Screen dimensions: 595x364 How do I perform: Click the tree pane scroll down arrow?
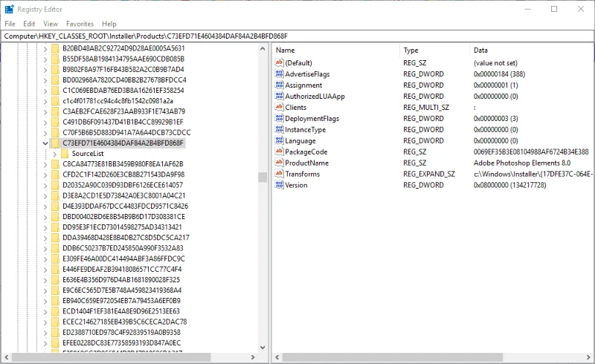tap(263, 348)
